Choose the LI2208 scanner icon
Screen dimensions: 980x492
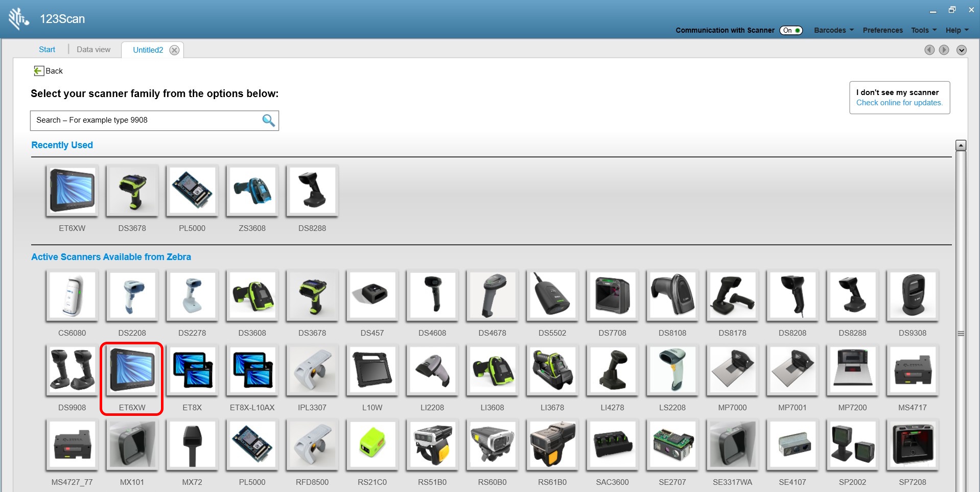432,370
